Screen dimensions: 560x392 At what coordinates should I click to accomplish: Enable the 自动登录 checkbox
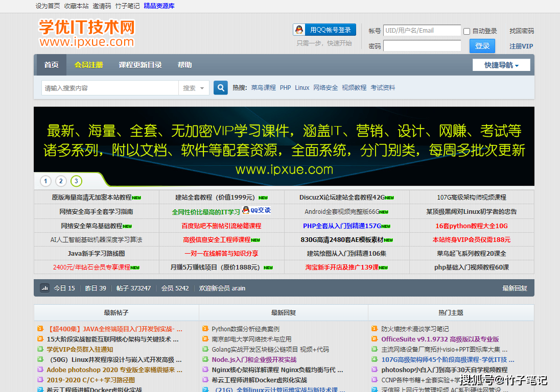coord(466,31)
